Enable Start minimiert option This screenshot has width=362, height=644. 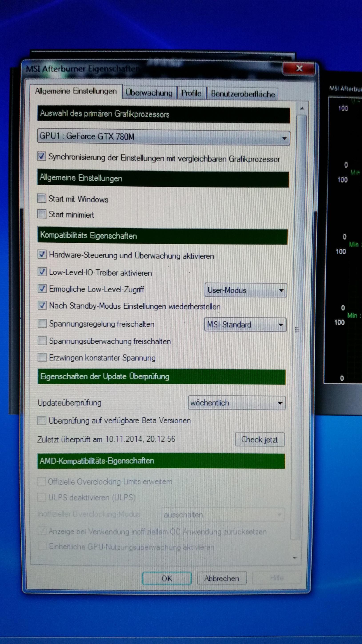[42, 214]
